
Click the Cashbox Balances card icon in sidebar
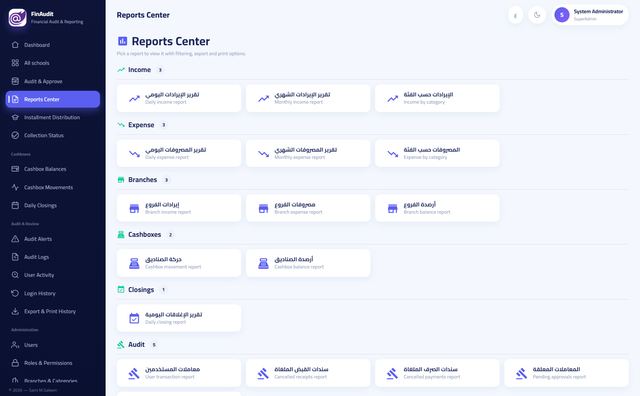(x=15, y=169)
